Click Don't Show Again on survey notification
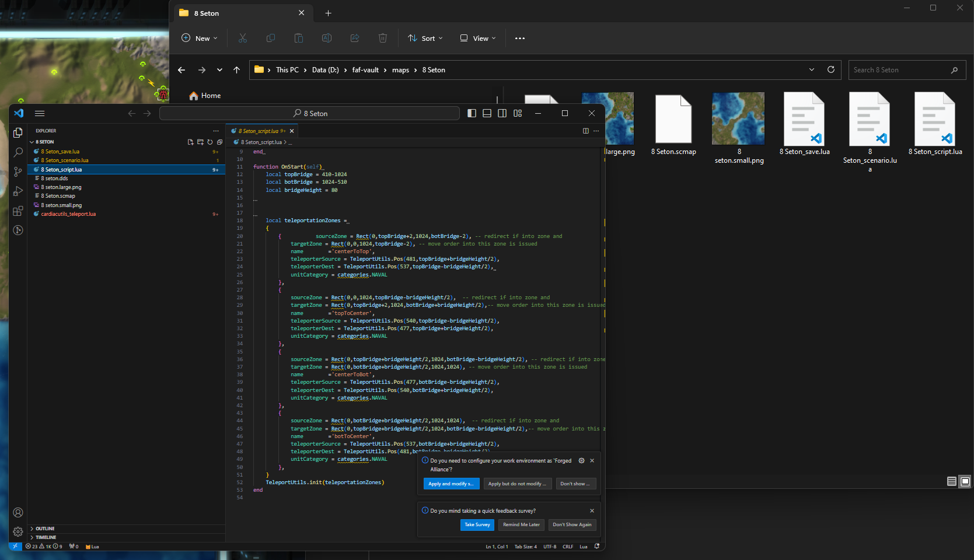The width and height of the screenshot is (974, 560). pyautogui.click(x=572, y=525)
